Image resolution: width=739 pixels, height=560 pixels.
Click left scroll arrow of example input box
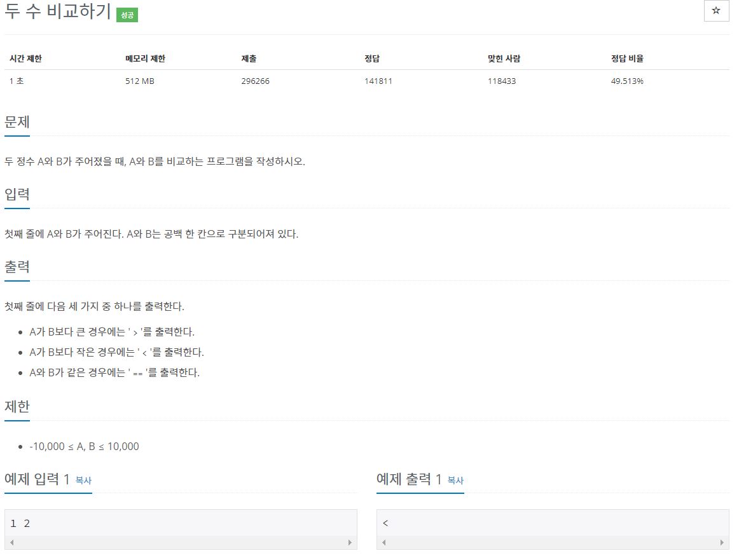click(x=12, y=543)
